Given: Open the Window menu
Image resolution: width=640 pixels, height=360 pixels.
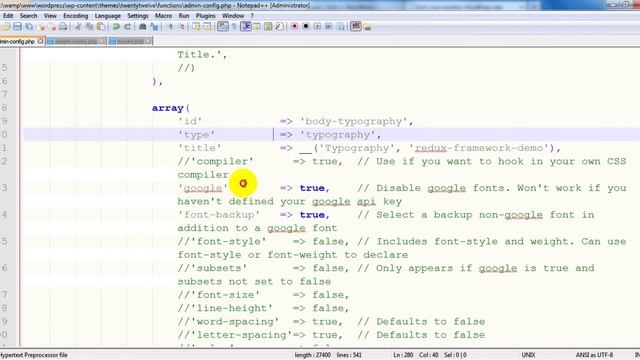Looking at the screenshot, I should click(x=233, y=16).
